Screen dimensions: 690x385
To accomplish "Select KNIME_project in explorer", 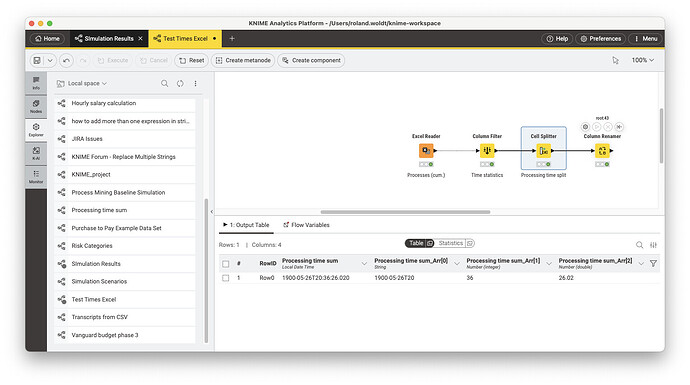I will [x=125, y=174].
